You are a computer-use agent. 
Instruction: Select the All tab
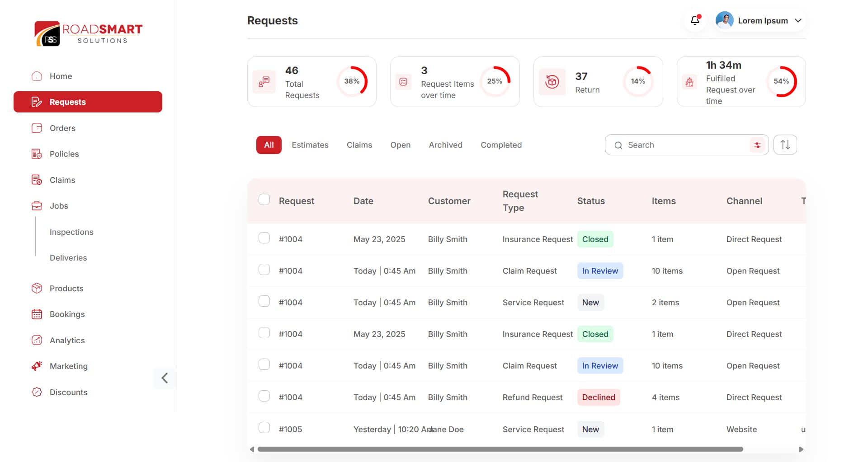[269, 145]
